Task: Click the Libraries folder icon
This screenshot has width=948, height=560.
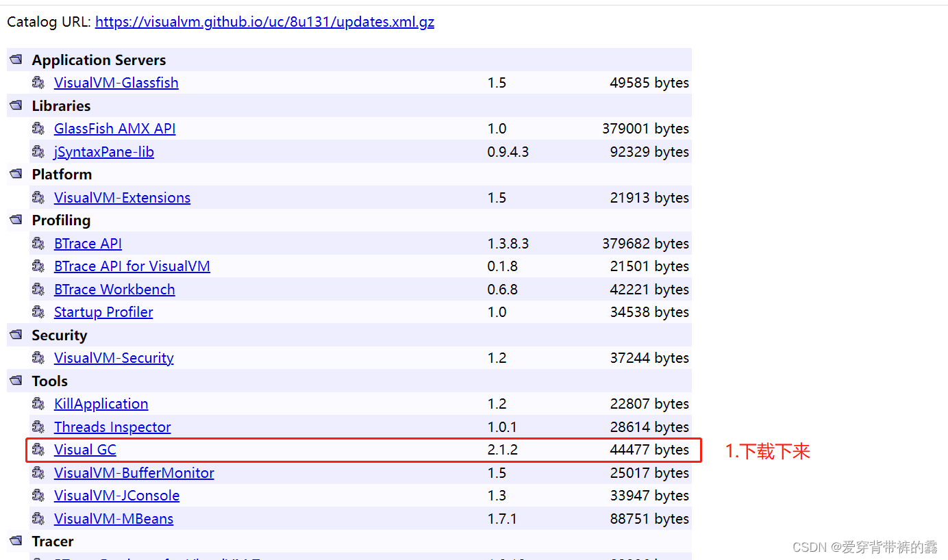Action: pyautogui.click(x=16, y=106)
